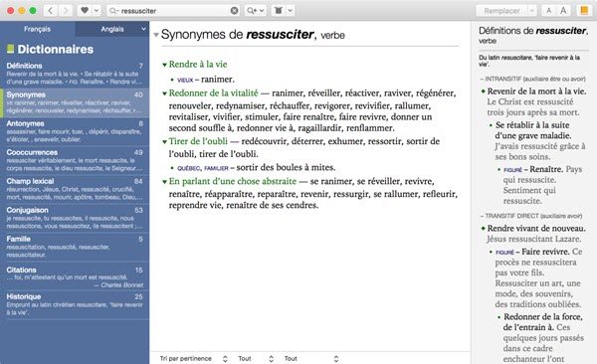This screenshot has width=597, height=364.
Task: Open the Conjugaison dictionary entry
Action: click(x=75, y=218)
